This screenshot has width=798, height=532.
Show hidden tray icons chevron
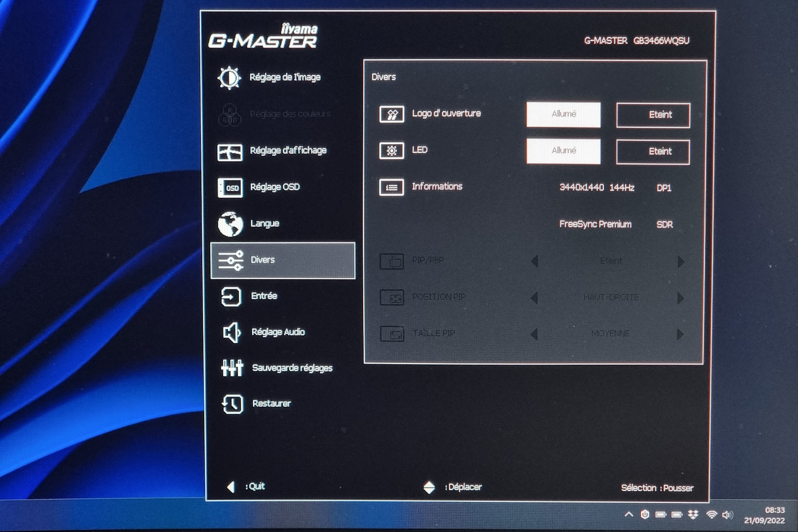tap(629, 515)
